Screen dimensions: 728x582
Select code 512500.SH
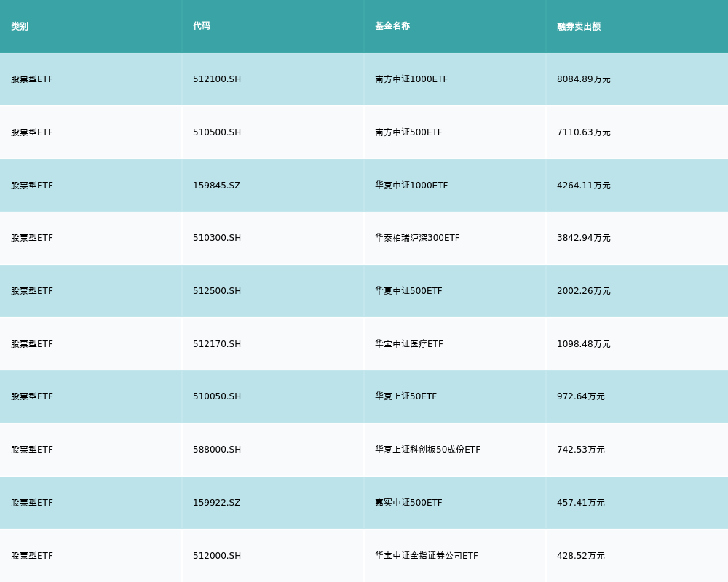217,291
